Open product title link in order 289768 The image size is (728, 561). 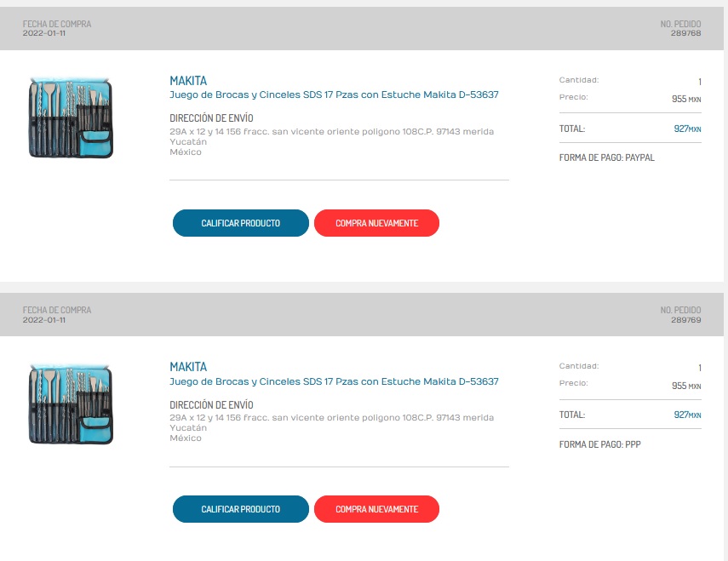pos(334,94)
